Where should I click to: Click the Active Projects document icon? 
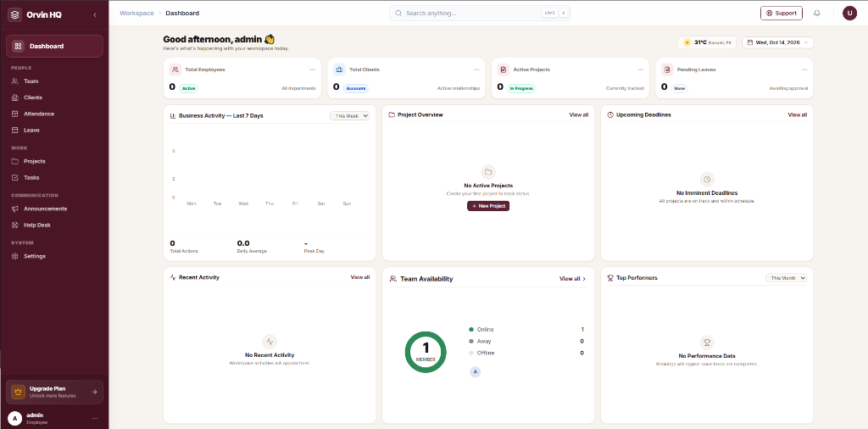coord(504,70)
